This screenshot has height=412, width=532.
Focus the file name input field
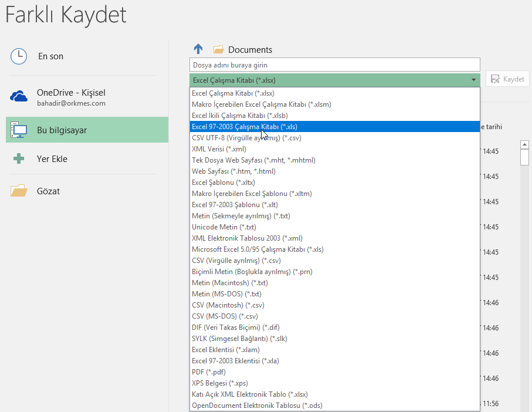pyautogui.click(x=334, y=65)
